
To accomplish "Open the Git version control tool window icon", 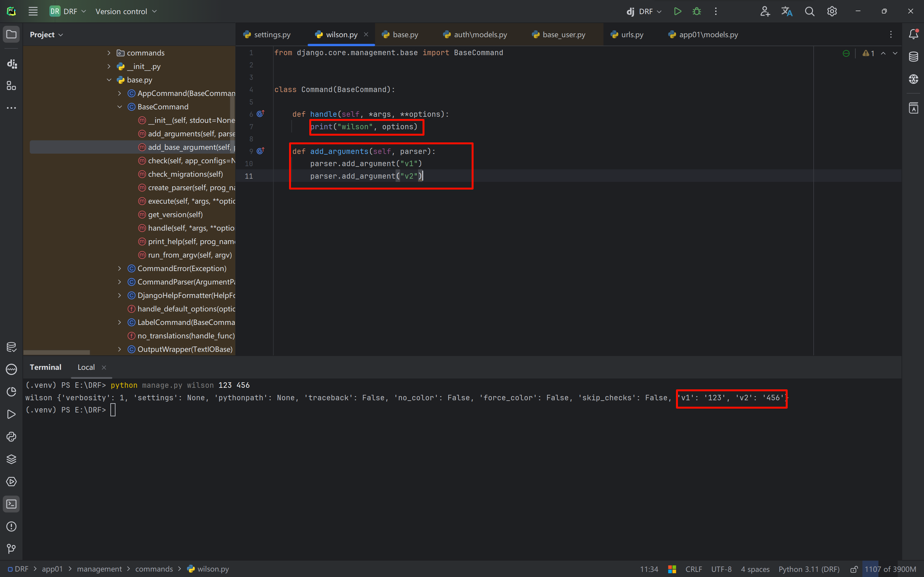I will (x=12, y=549).
